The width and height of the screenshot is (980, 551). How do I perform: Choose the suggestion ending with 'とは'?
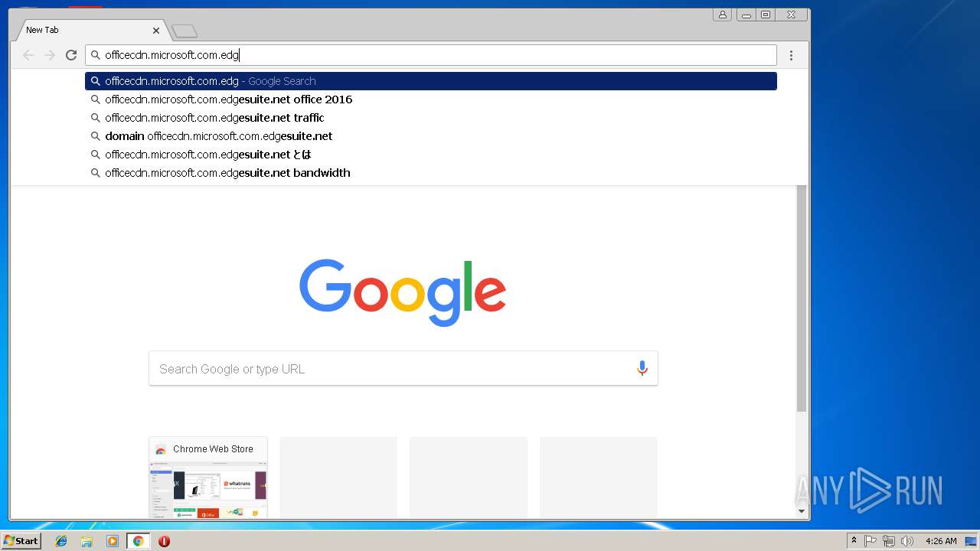click(431, 155)
